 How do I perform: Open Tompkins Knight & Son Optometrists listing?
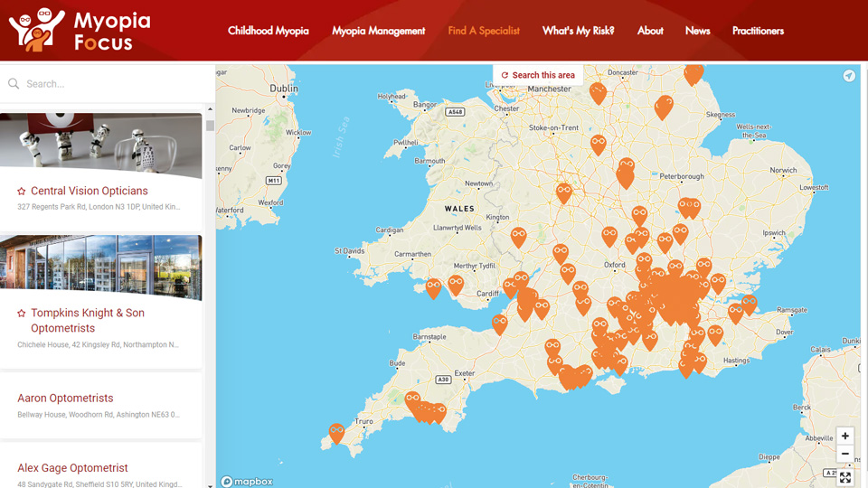tap(88, 320)
